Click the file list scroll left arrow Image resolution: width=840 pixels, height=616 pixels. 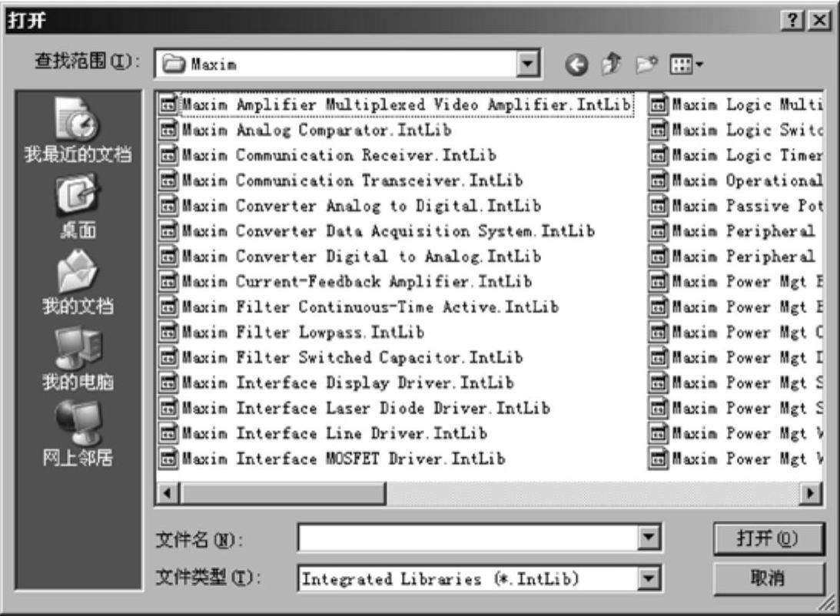168,493
